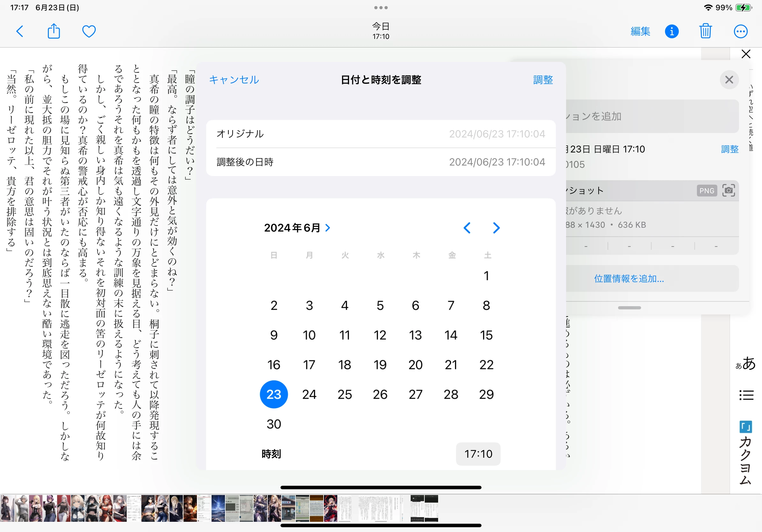
Task: Expand the 2024年6月 month picker
Action: point(297,228)
